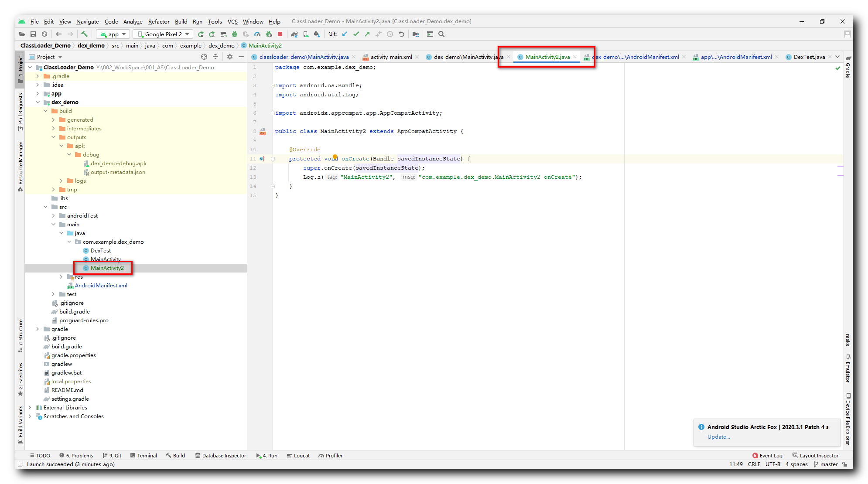Open the Refactor menu
868x484 pixels.
[x=158, y=21]
